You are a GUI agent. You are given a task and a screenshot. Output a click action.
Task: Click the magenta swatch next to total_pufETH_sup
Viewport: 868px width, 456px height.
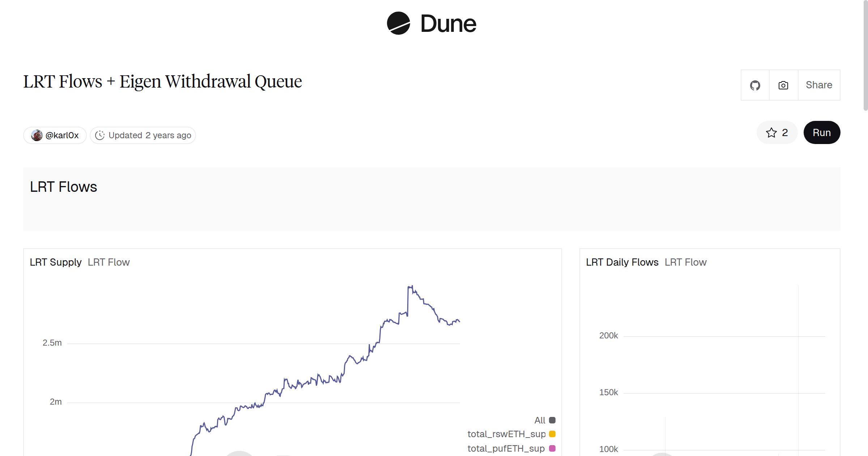[x=551, y=448]
